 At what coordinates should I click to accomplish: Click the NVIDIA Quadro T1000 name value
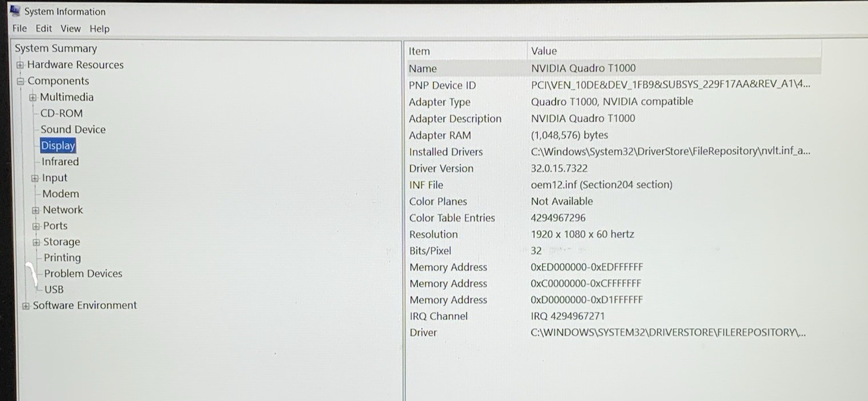click(x=583, y=68)
